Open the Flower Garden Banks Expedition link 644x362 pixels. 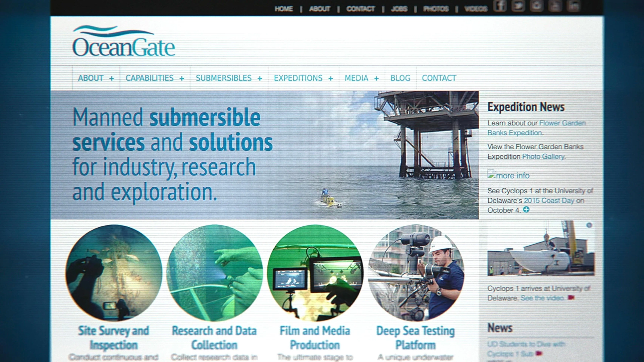(537, 128)
